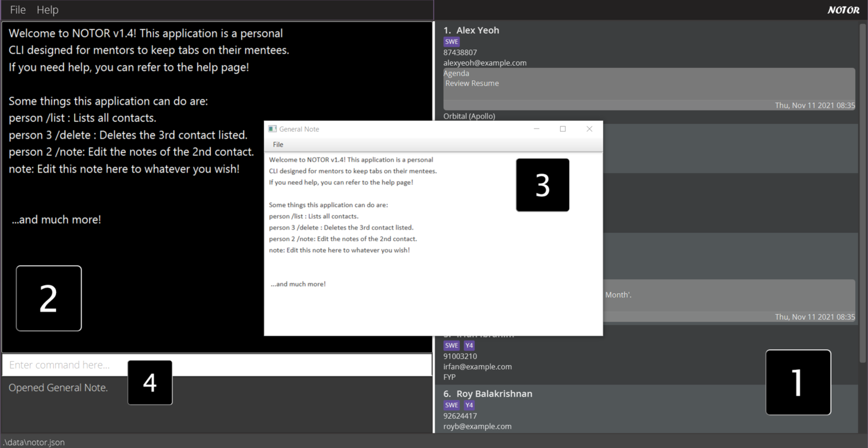Click the command input field

coord(217,365)
